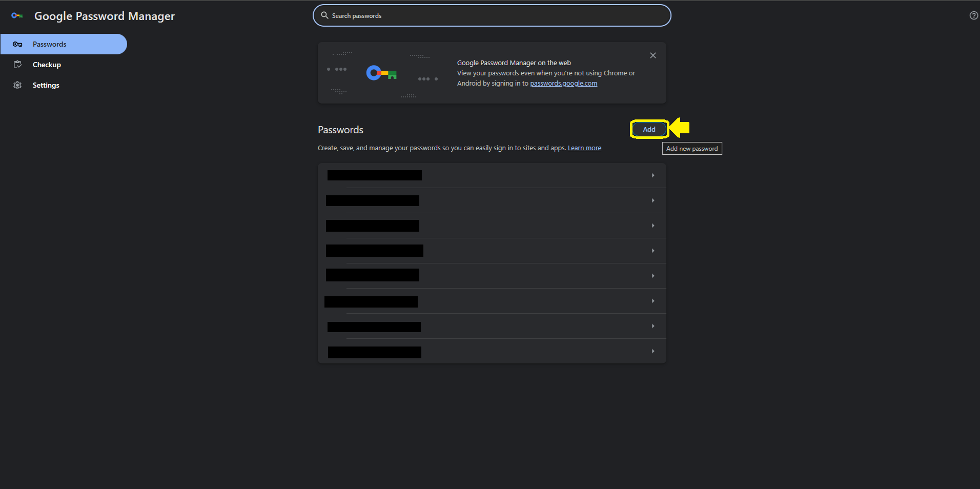Click the Google Password Manager title text

pyautogui.click(x=105, y=16)
